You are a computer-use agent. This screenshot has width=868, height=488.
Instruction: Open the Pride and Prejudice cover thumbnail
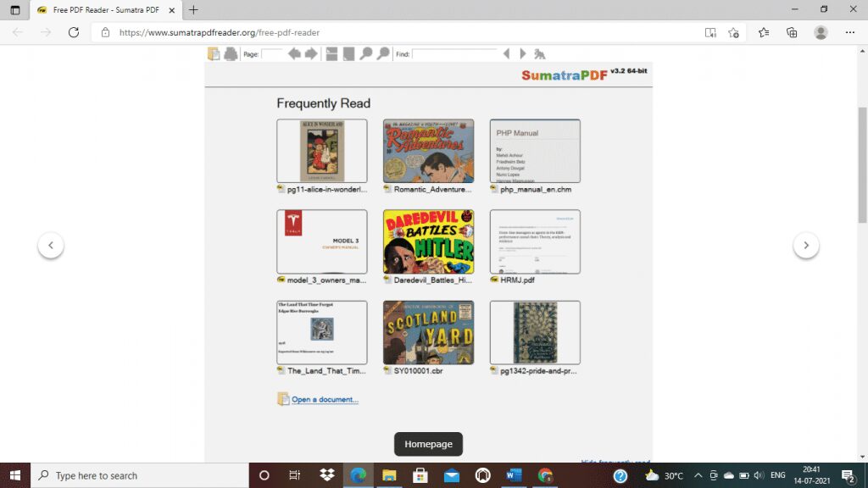click(535, 332)
